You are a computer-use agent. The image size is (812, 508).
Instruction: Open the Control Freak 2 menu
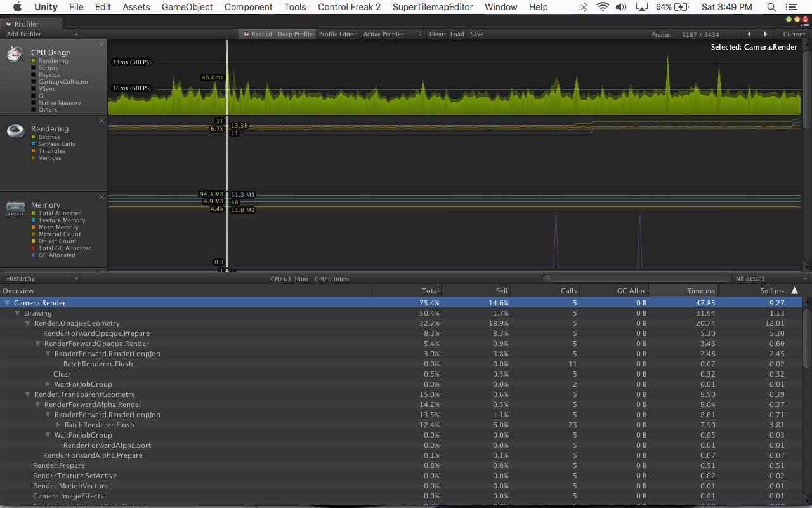[x=350, y=7]
